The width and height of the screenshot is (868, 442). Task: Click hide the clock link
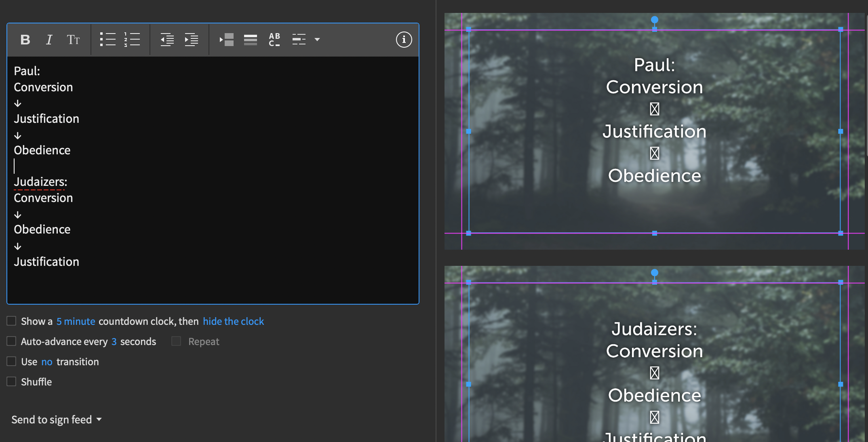click(233, 321)
